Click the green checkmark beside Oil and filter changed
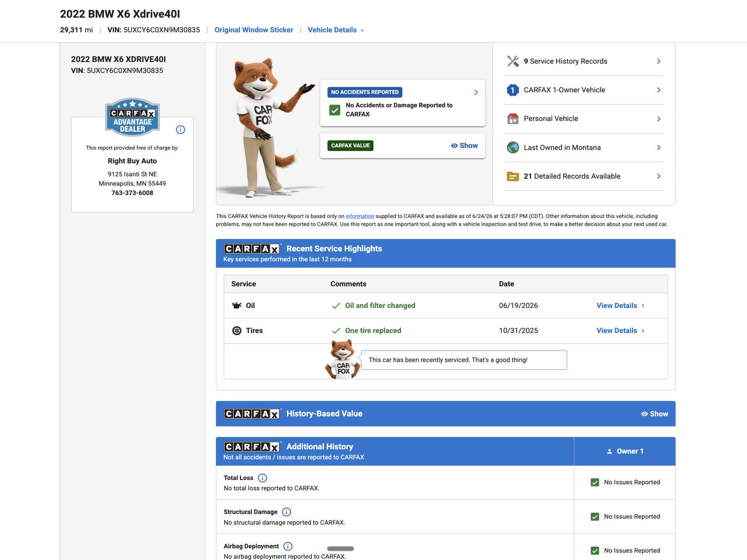 point(336,306)
